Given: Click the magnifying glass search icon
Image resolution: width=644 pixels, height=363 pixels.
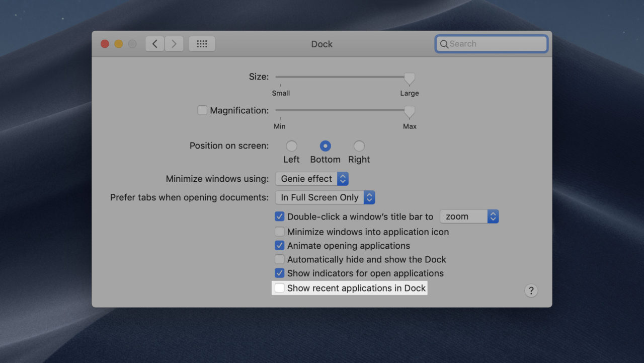Looking at the screenshot, I should [444, 44].
